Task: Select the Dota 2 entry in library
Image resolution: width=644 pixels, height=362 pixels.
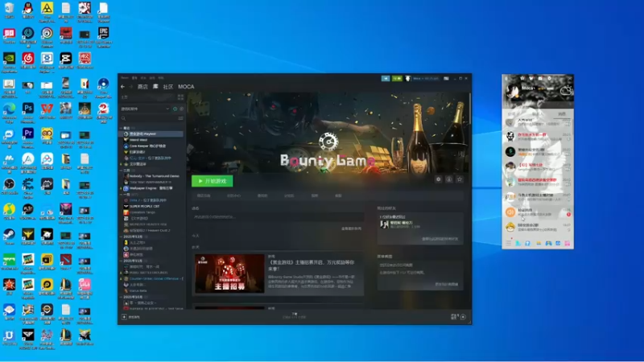Action: coord(151,200)
